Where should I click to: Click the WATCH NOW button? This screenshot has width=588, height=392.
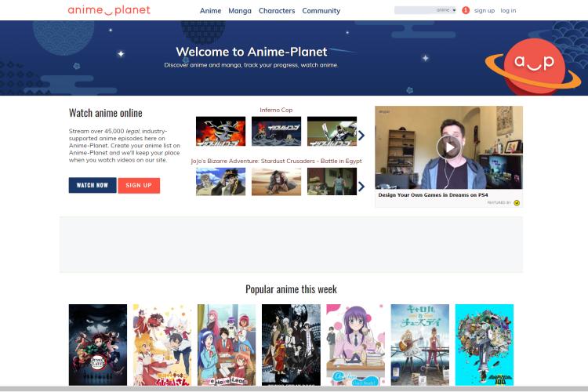click(93, 185)
